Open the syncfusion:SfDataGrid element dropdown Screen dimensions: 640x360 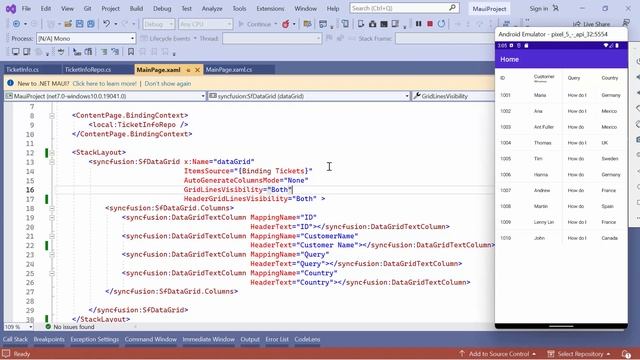tap(309, 96)
